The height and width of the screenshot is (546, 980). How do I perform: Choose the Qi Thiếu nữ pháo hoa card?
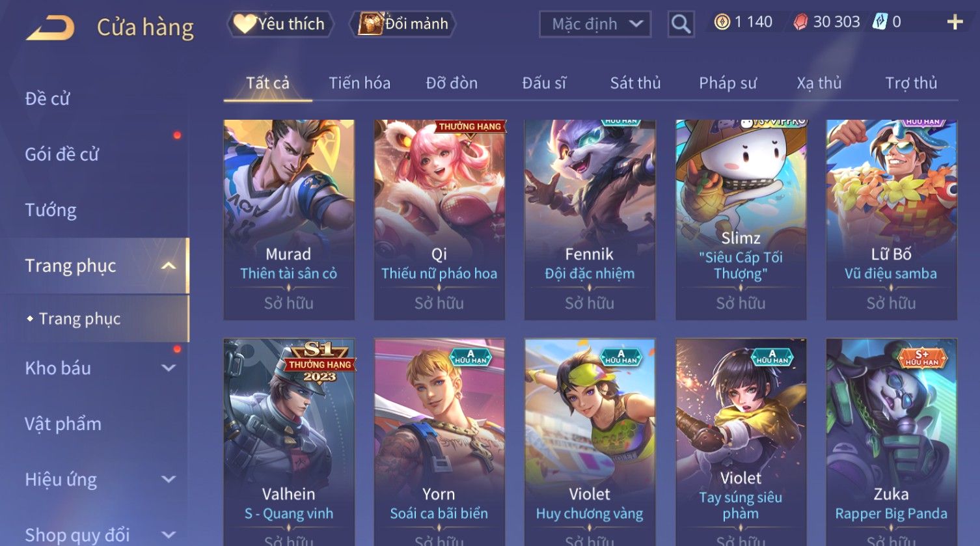439,219
